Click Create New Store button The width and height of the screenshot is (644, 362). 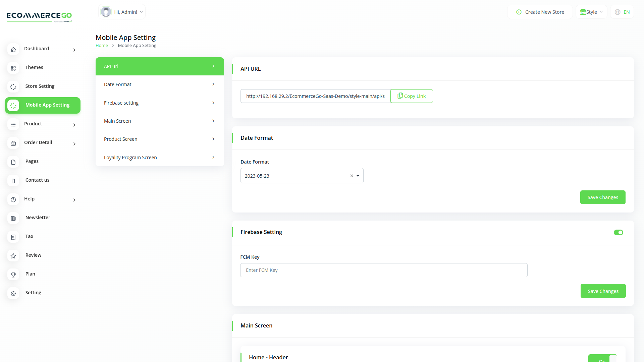click(x=540, y=12)
